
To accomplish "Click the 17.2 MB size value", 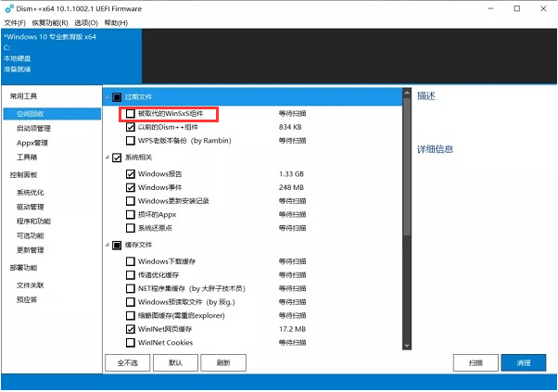I will point(292,329).
